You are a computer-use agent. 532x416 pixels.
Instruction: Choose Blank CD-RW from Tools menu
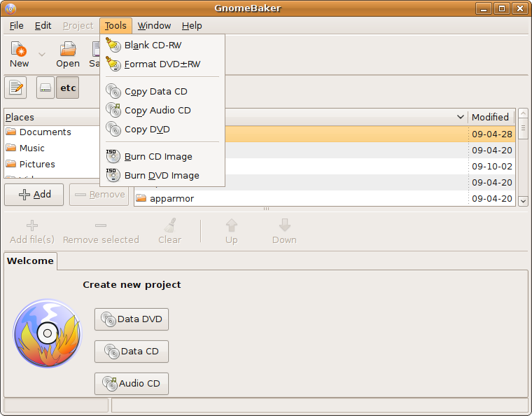(x=162, y=45)
